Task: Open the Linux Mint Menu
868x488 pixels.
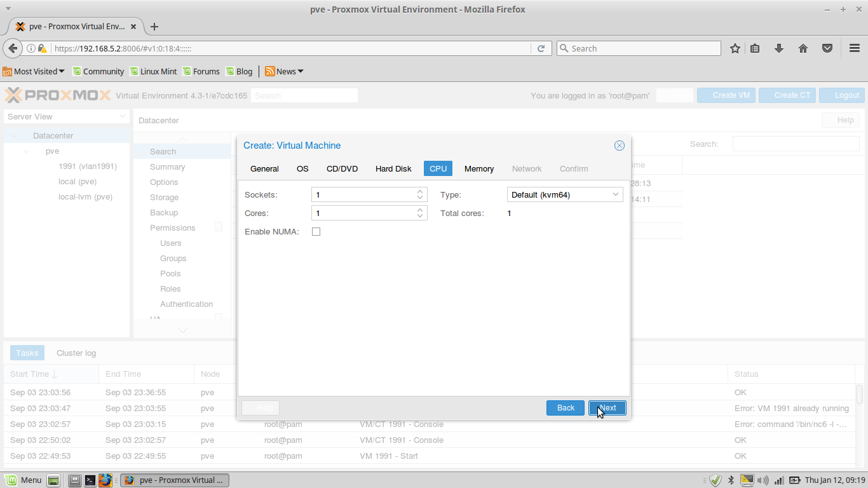Action: pyautogui.click(x=24, y=480)
